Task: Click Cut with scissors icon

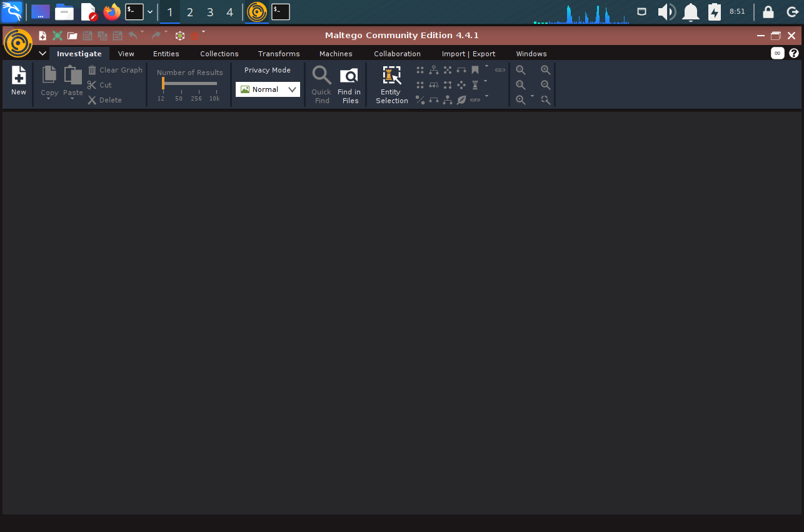Action: point(100,85)
